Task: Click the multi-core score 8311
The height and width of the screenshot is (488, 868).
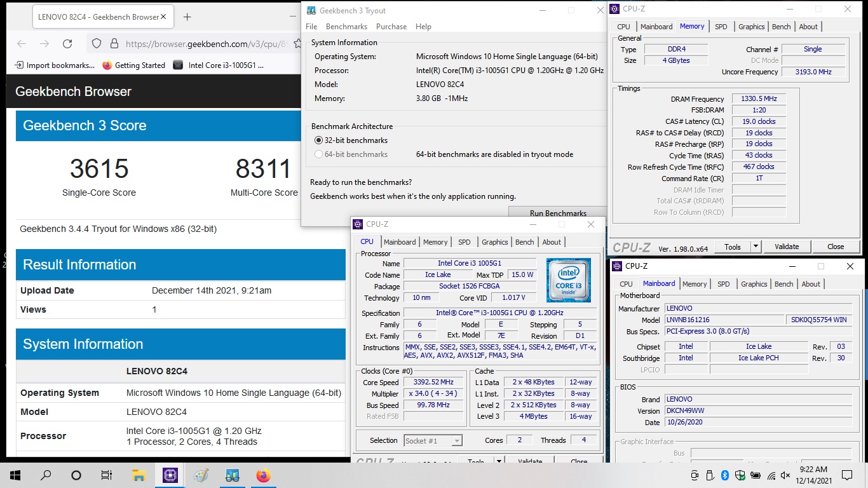Action: (264, 169)
